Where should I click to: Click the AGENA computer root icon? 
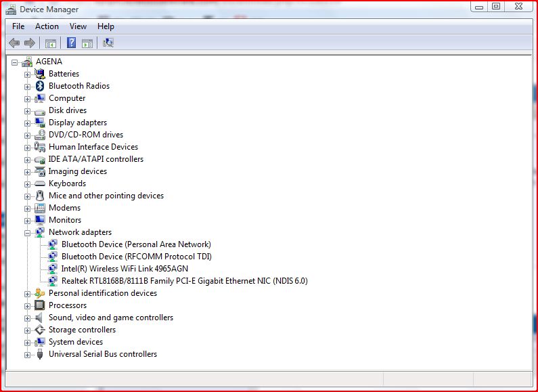click(27, 62)
